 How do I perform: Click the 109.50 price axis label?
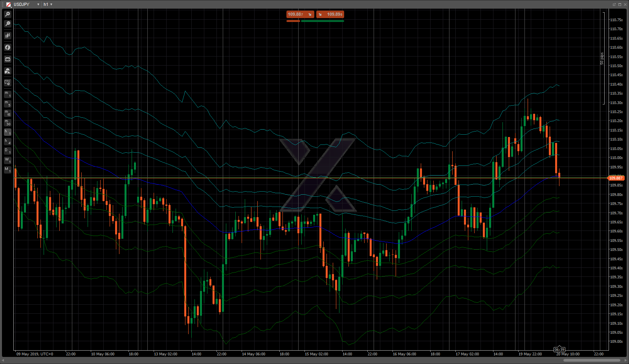tap(616, 250)
